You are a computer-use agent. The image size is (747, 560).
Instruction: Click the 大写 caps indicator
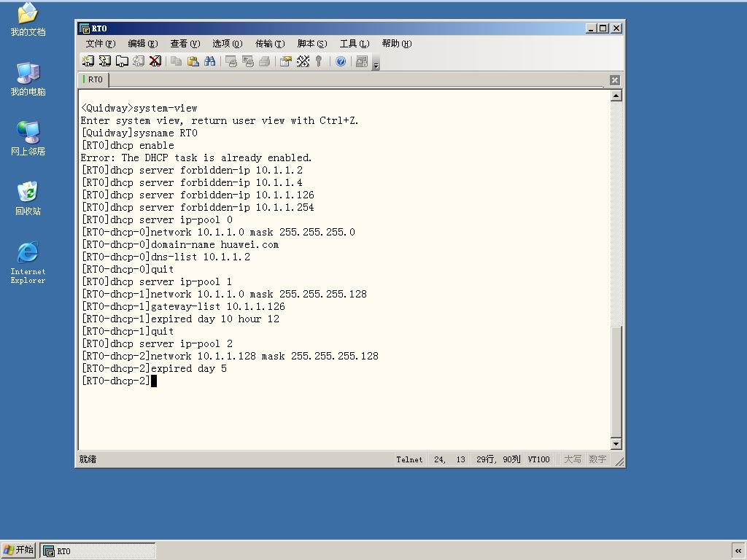tap(573, 459)
